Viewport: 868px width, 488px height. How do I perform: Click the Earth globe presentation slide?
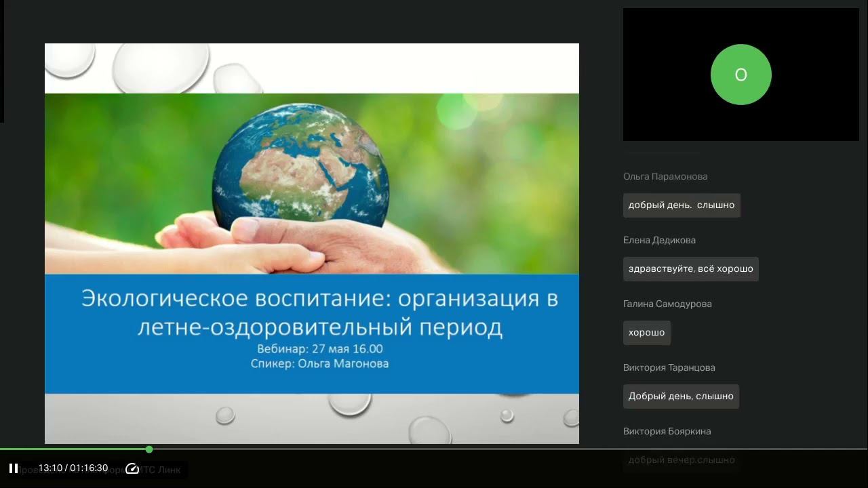(x=312, y=243)
